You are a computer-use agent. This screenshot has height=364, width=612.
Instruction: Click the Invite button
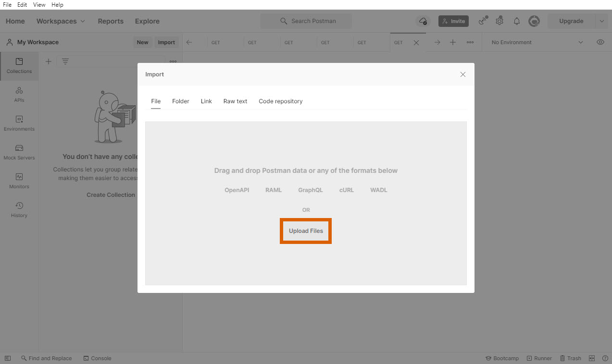pos(453,21)
